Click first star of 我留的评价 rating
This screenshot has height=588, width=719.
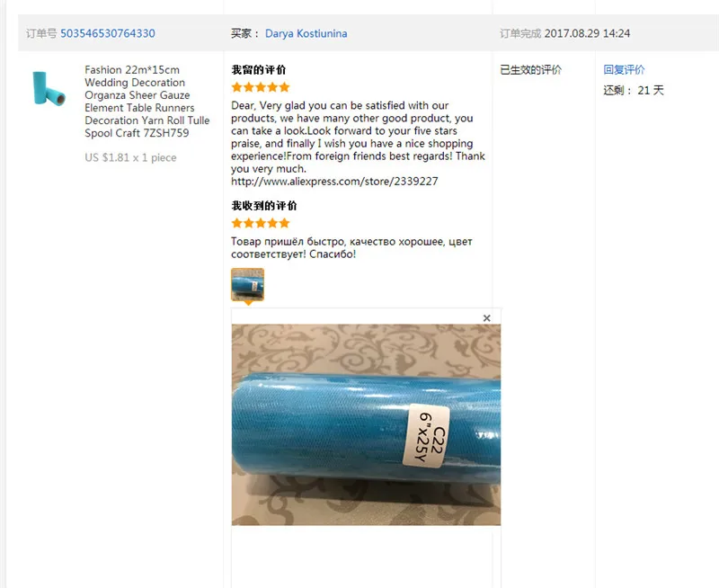tap(236, 87)
